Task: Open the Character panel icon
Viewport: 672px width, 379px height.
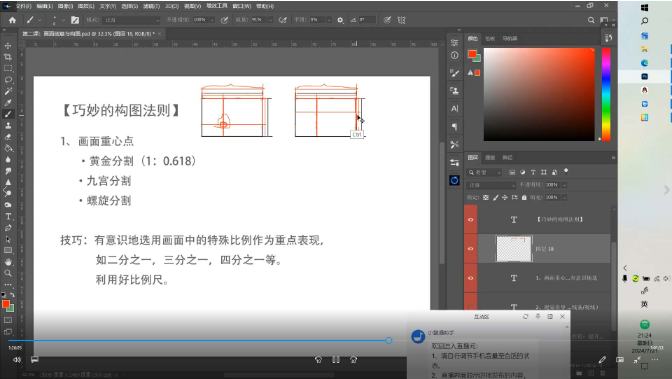Action: [x=455, y=108]
